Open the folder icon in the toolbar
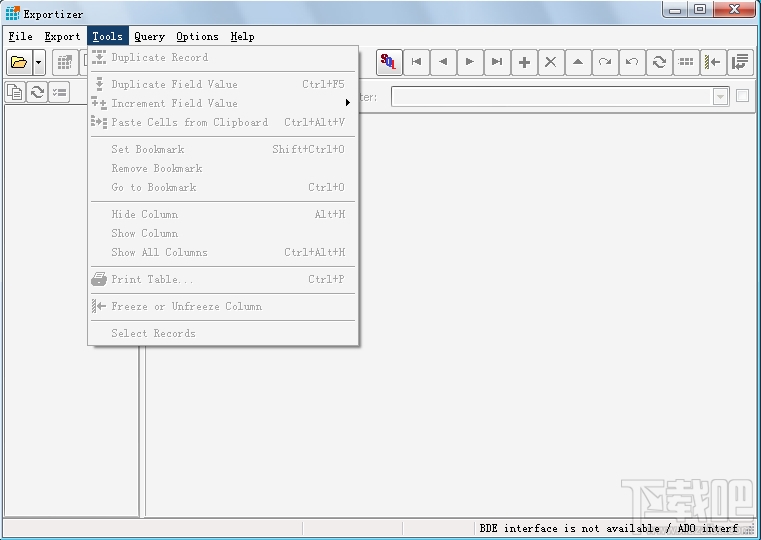761x540 pixels. pyautogui.click(x=19, y=62)
